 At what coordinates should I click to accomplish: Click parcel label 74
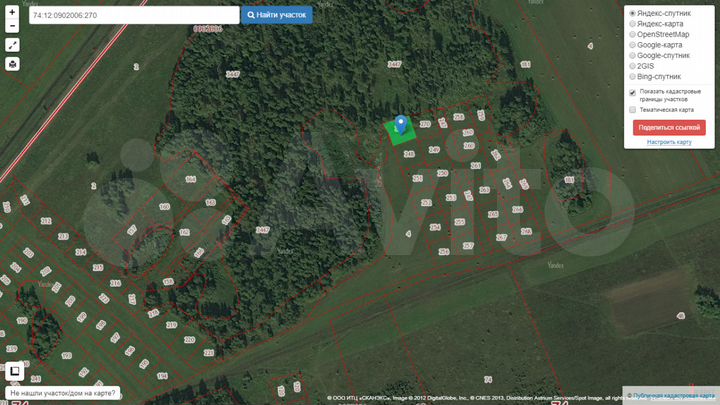click(x=488, y=379)
